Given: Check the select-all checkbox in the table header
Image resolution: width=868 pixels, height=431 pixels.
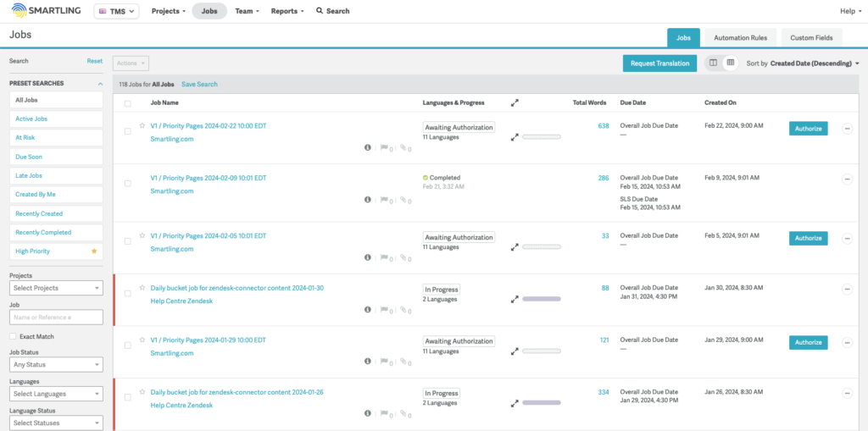Looking at the screenshot, I should pyautogui.click(x=128, y=103).
